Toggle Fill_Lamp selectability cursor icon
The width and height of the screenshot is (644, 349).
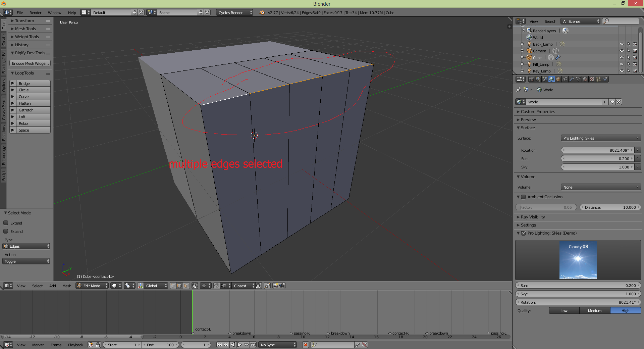pyautogui.click(x=629, y=64)
